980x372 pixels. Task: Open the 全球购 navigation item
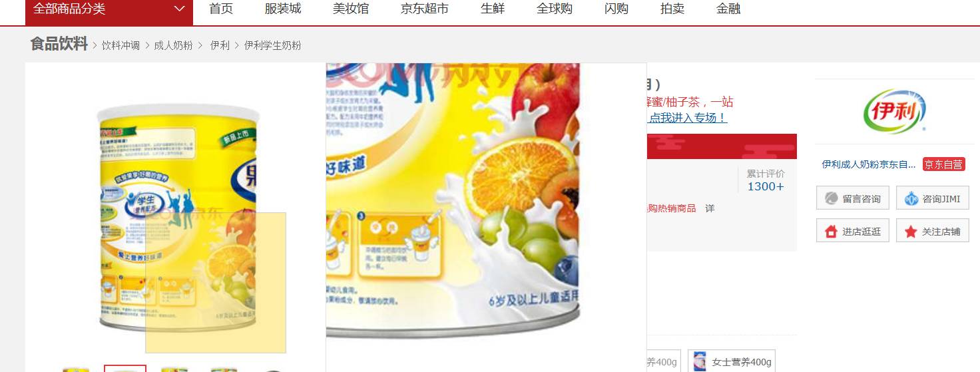555,9
